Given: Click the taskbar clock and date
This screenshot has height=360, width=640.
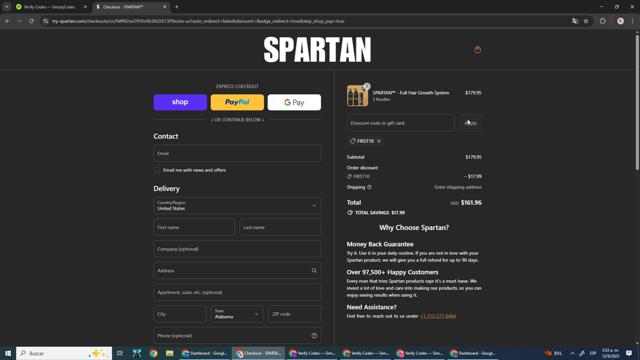Looking at the screenshot, I should [x=611, y=353].
